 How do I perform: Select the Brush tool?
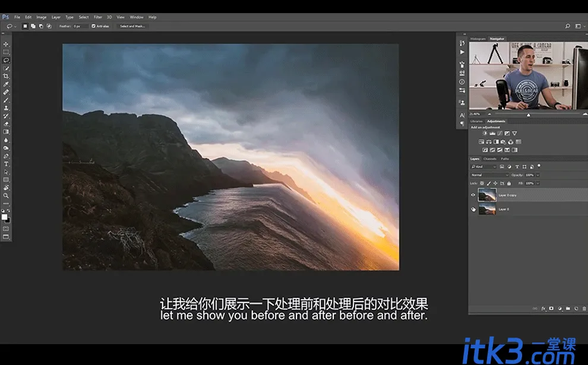coord(6,100)
